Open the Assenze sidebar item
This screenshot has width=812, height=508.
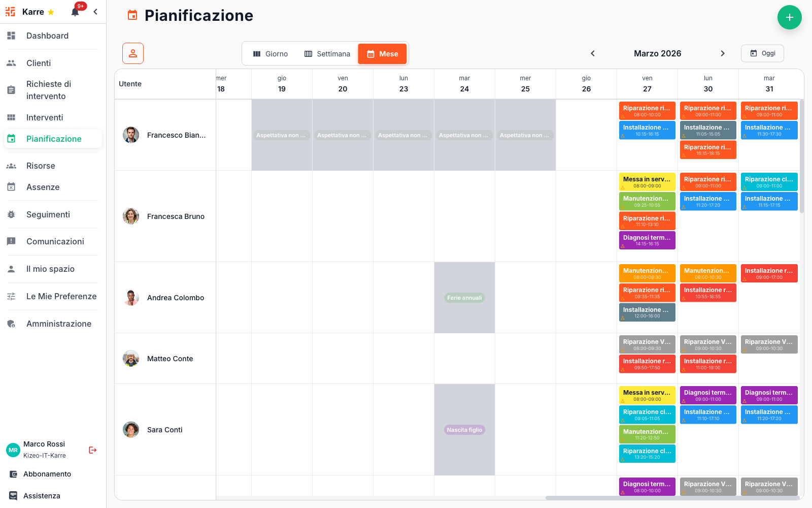pos(43,187)
